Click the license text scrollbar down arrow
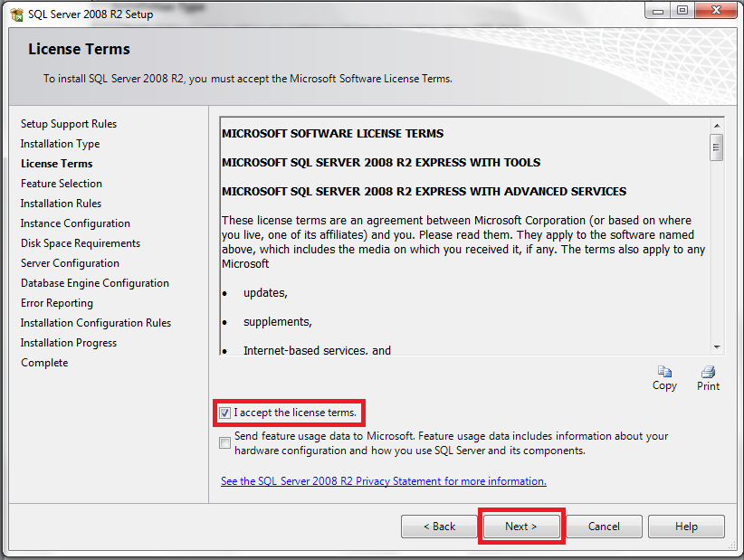The image size is (744, 560). [717, 347]
